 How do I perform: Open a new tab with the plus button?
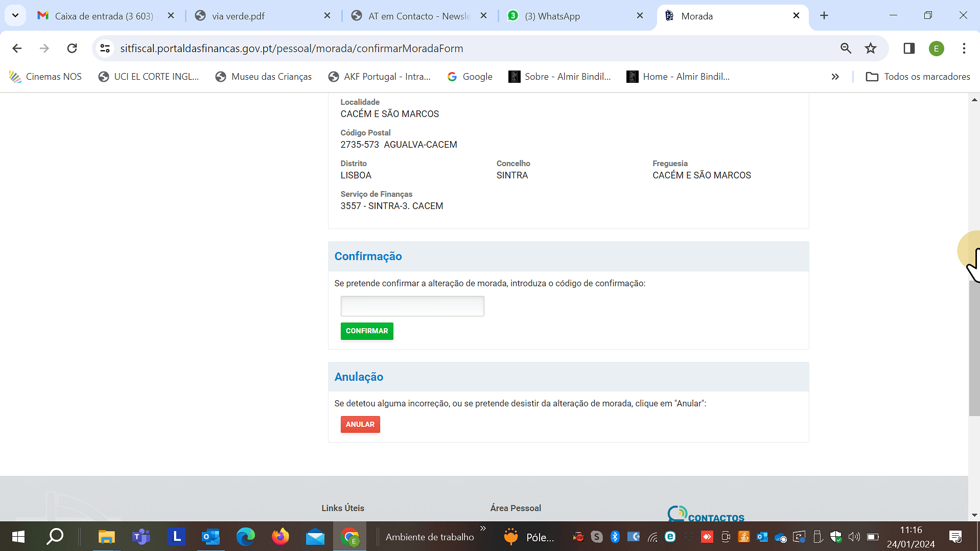pos(824,16)
